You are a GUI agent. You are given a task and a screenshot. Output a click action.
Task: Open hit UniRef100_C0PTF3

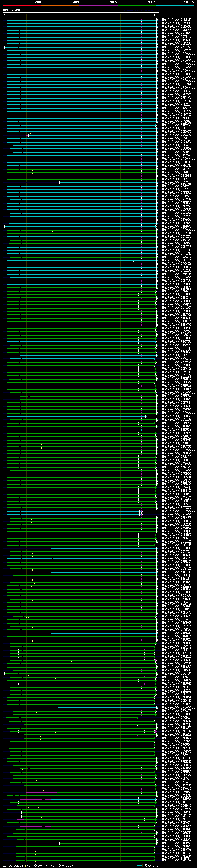(177, 169)
